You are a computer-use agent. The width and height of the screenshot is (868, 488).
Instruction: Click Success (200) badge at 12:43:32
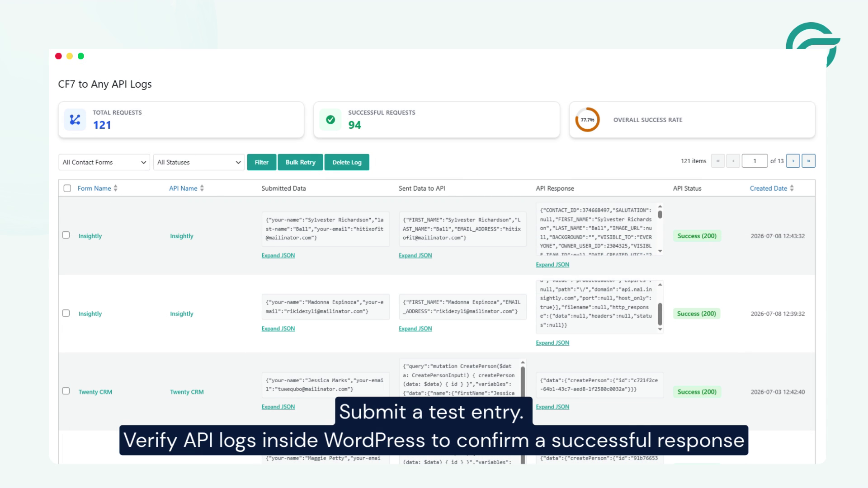click(697, 236)
